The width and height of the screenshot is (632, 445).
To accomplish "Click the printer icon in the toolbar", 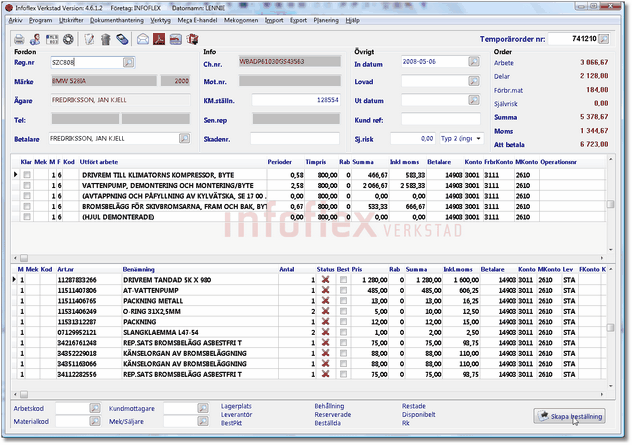I will [19, 39].
